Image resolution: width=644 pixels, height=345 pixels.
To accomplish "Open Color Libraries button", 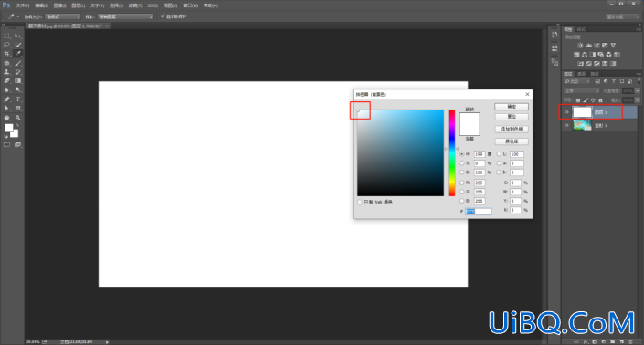I will (x=512, y=141).
